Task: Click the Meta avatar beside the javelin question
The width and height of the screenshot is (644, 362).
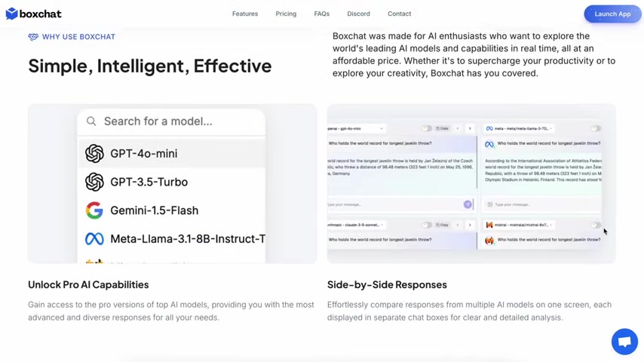Action: (x=489, y=144)
